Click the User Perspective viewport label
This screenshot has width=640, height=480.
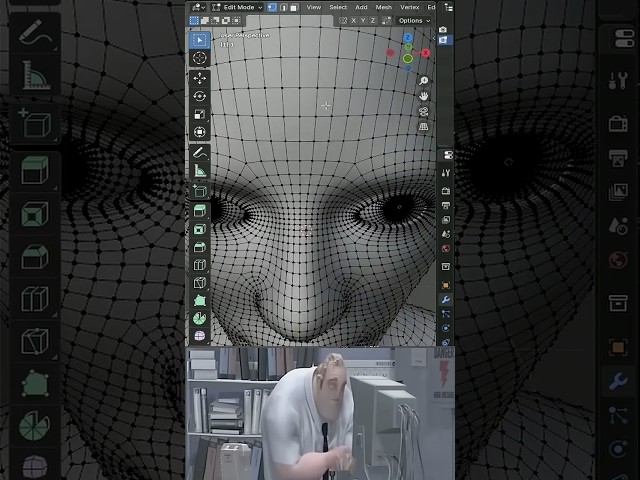tap(244, 36)
